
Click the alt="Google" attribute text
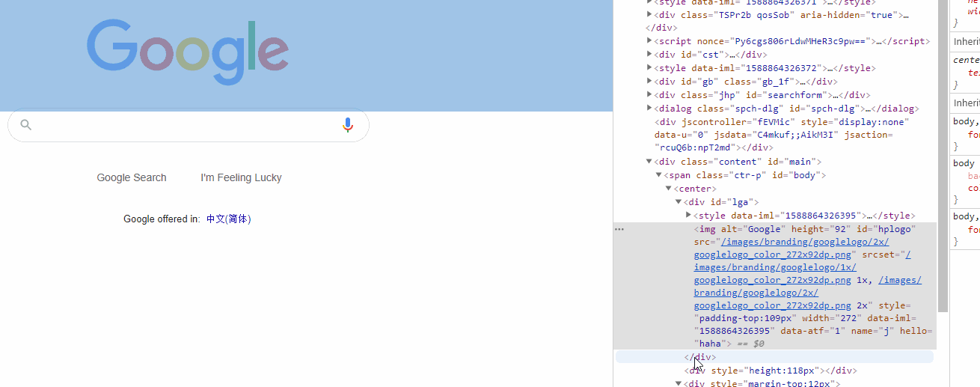point(753,229)
